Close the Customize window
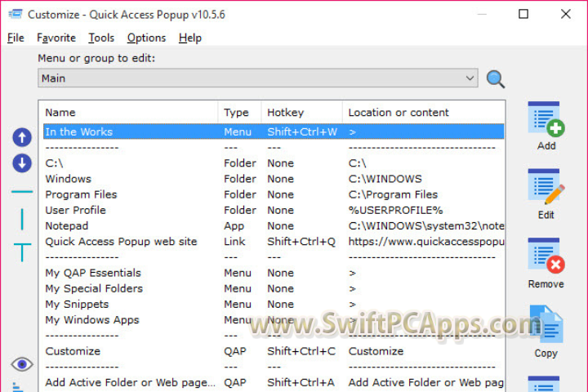588x392 pixels. point(565,14)
